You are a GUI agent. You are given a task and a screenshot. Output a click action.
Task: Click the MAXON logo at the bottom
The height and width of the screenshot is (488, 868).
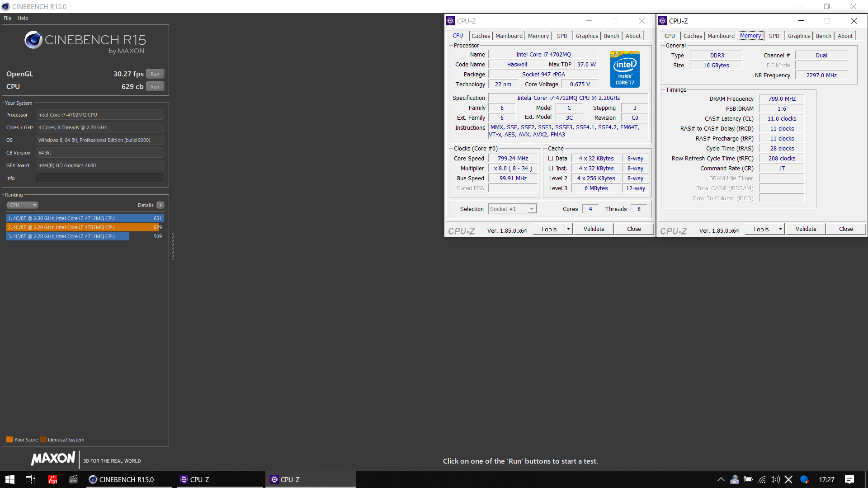pos(53,459)
